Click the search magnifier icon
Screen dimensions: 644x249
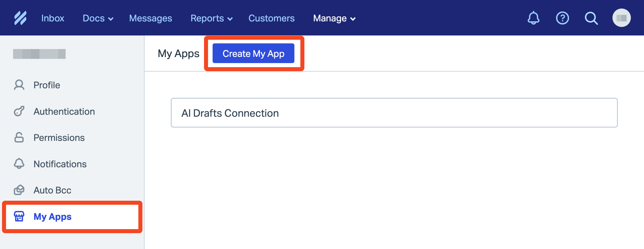click(591, 18)
